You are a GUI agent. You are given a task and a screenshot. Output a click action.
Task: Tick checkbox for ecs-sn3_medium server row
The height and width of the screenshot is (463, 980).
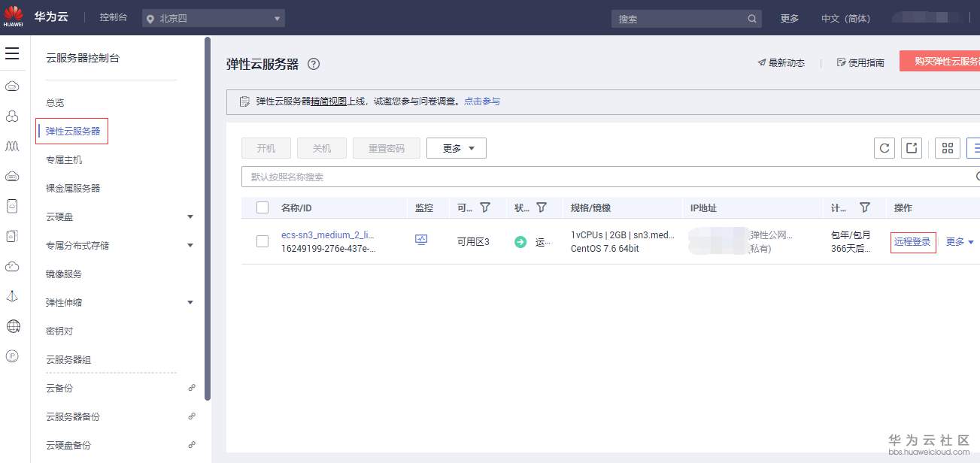coord(262,241)
